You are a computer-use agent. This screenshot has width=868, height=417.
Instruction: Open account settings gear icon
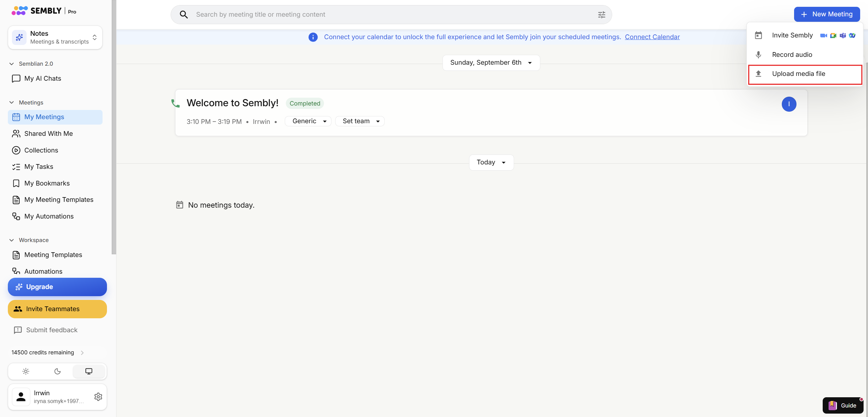click(98, 397)
